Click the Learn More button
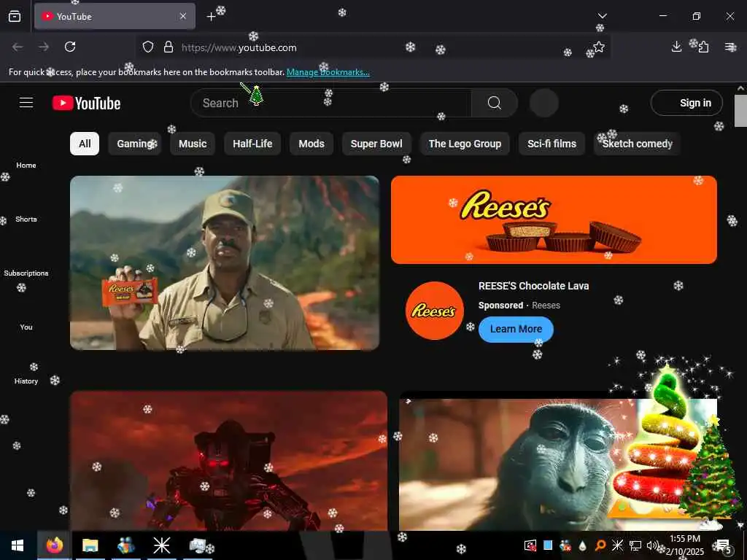This screenshot has height=560, width=747. (x=516, y=329)
